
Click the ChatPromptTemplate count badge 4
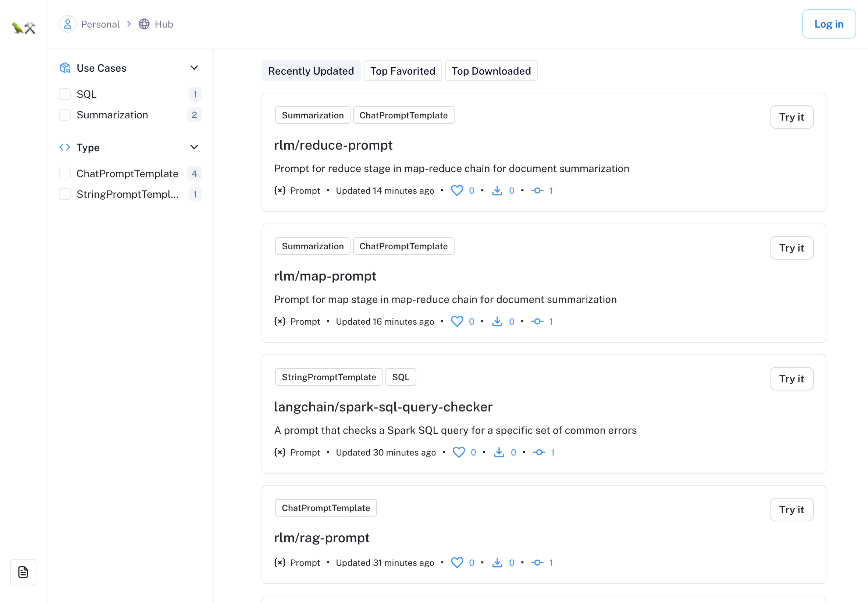[194, 174]
